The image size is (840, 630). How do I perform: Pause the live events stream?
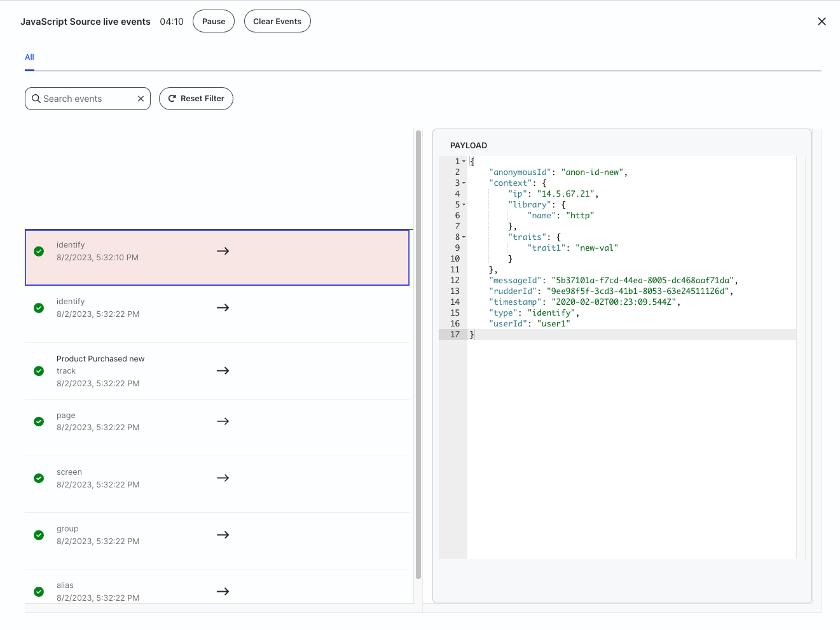tap(214, 21)
